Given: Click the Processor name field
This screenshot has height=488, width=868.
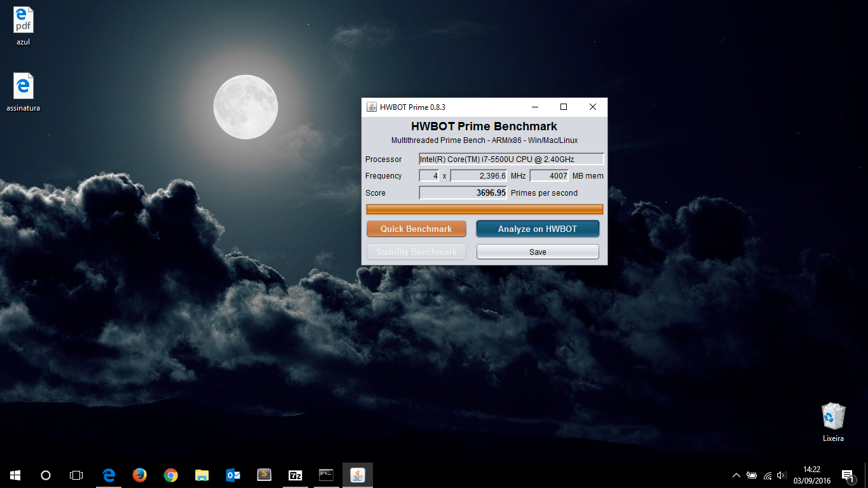Looking at the screenshot, I should coord(511,159).
